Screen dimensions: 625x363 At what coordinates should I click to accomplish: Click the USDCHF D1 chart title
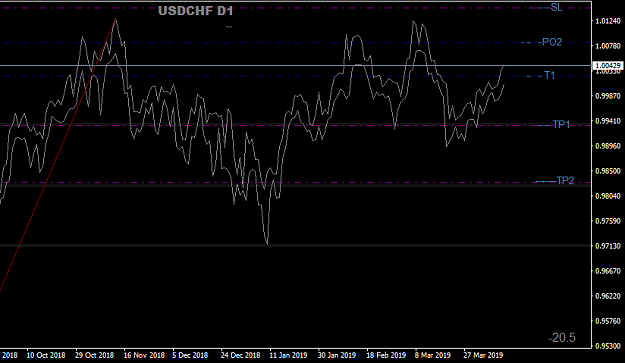pos(195,11)
